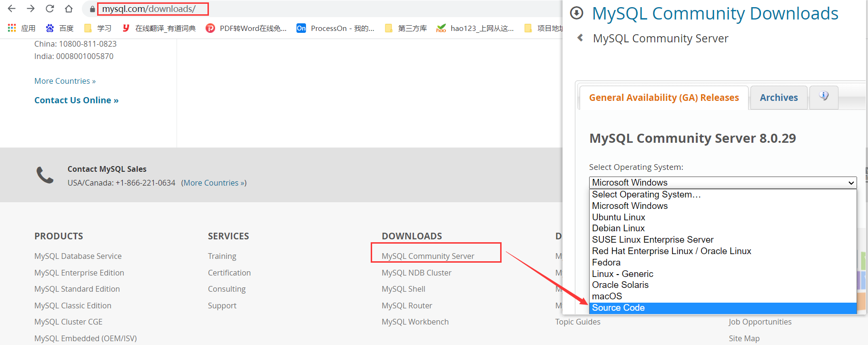Click (More Countries ») beside USA/Canada number

click(214, 183)
